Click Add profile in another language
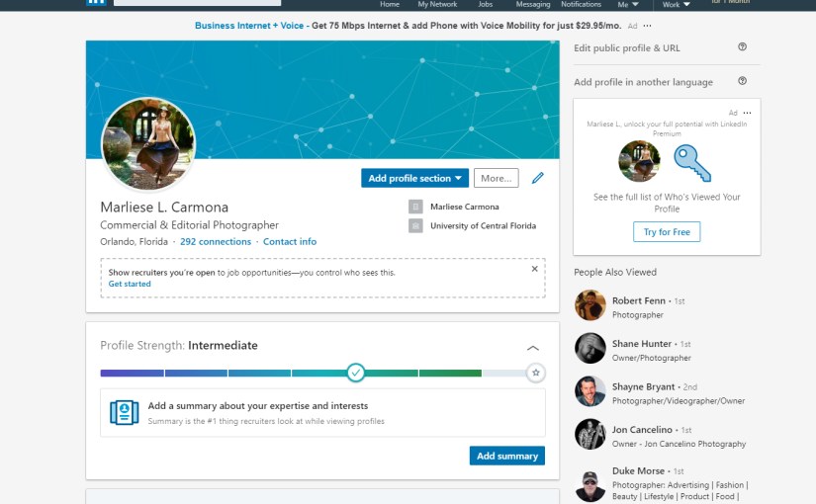The image size is (816, 504). click(x=643, y=82)
